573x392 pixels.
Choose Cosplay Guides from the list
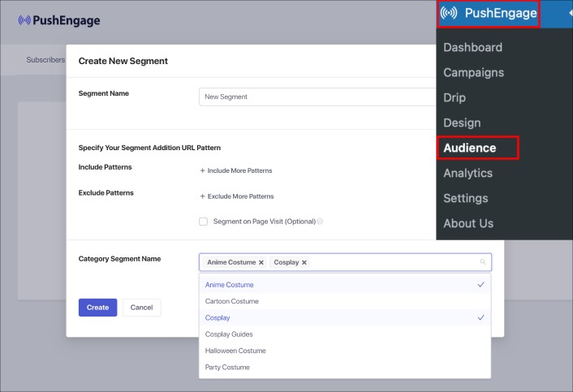coord(345,334)
